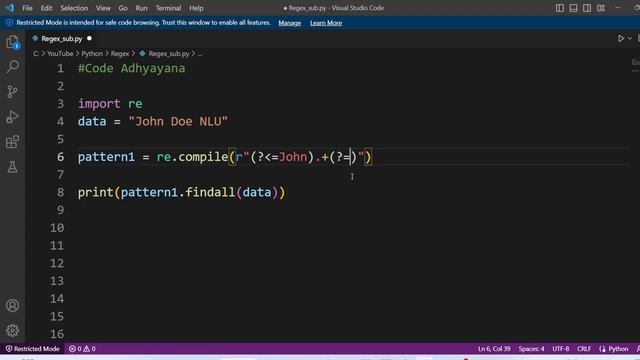Open the Selection menu
This screenshot has width=640, height=360.
point(74,8)
